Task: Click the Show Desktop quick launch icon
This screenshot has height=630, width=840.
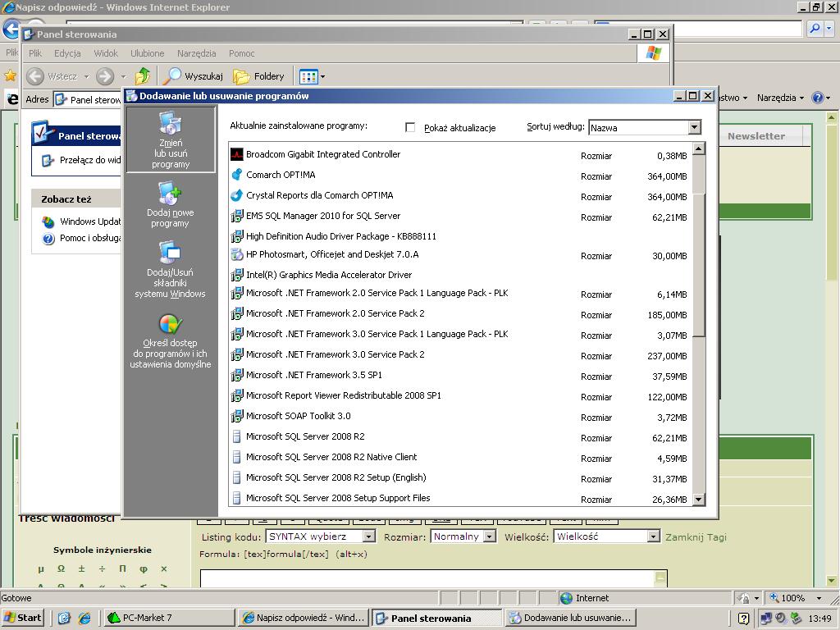Action: (x=64, y=619)
